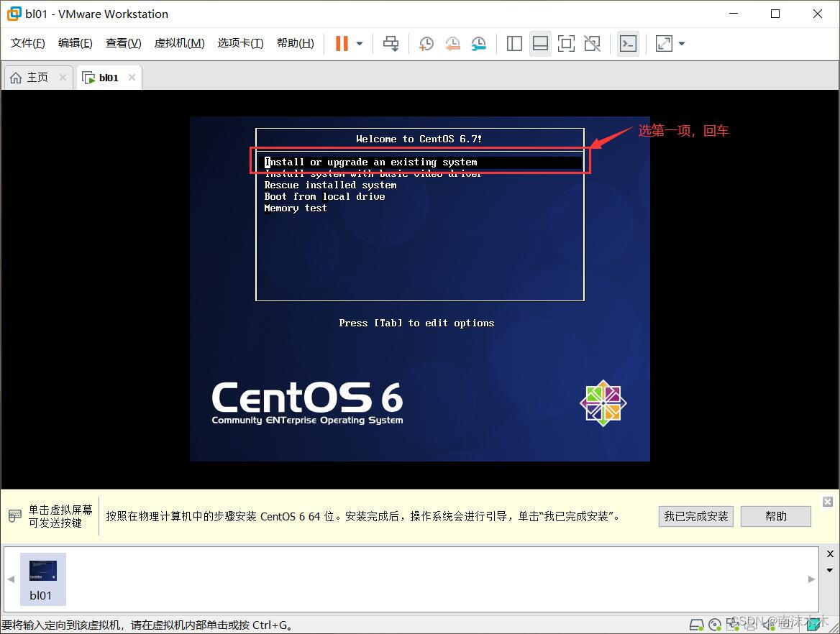Maximize the VMware Workstation window

775,14
